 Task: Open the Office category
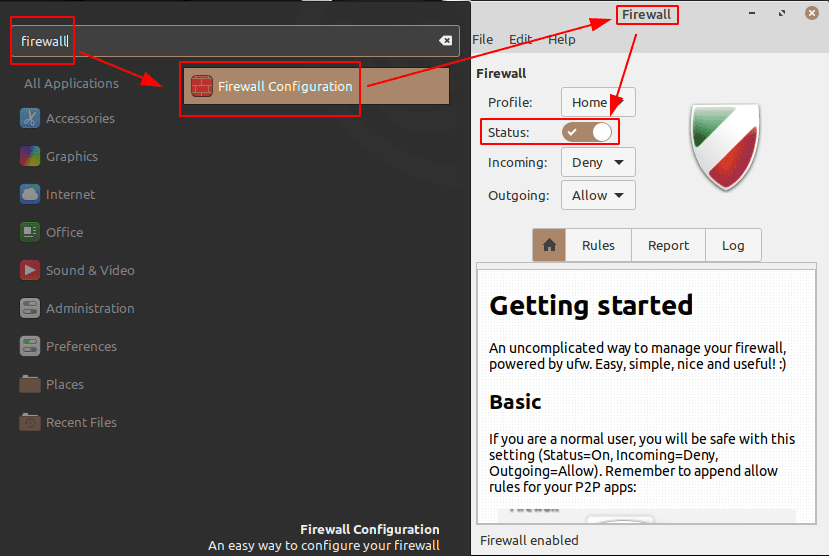52,233
